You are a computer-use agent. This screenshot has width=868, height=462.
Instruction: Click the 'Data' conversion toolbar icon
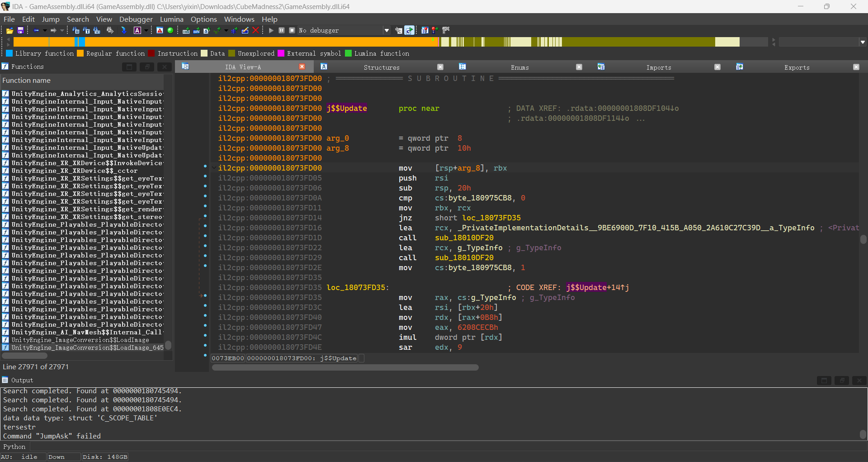tap(196, 30)
